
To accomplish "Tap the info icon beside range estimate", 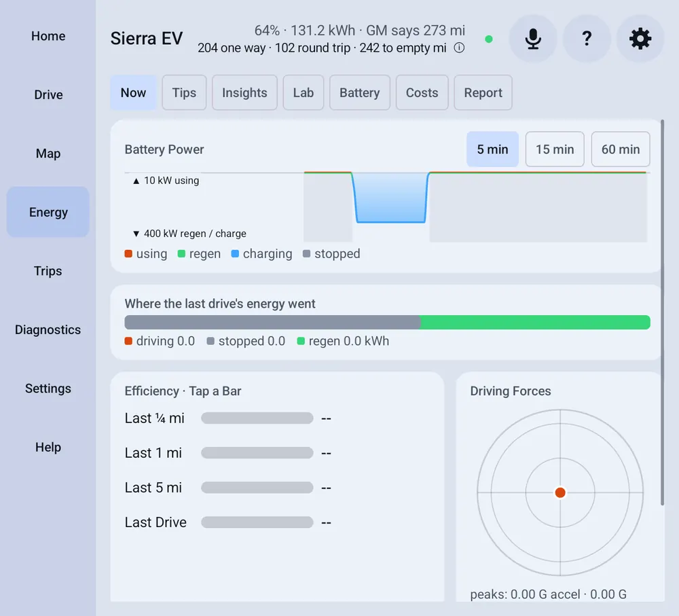I will click(x=459, y=48).
